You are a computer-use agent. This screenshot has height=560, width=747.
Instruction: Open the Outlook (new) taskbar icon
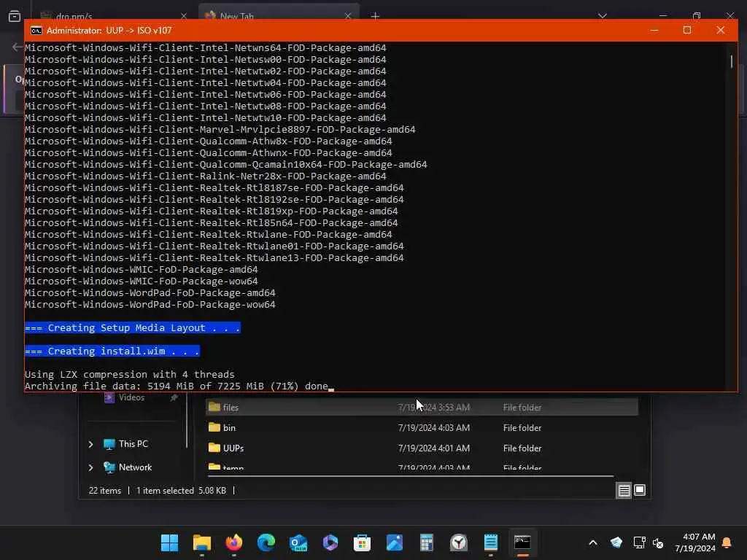tap(298, 542)
